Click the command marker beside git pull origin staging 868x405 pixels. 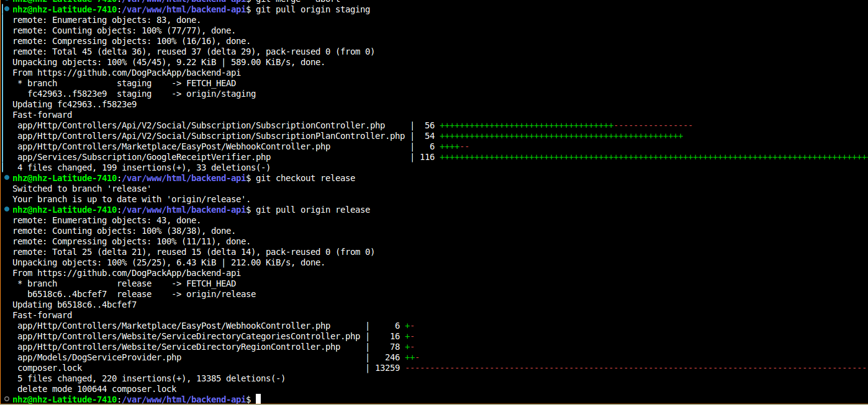click(x=6, y=10)
